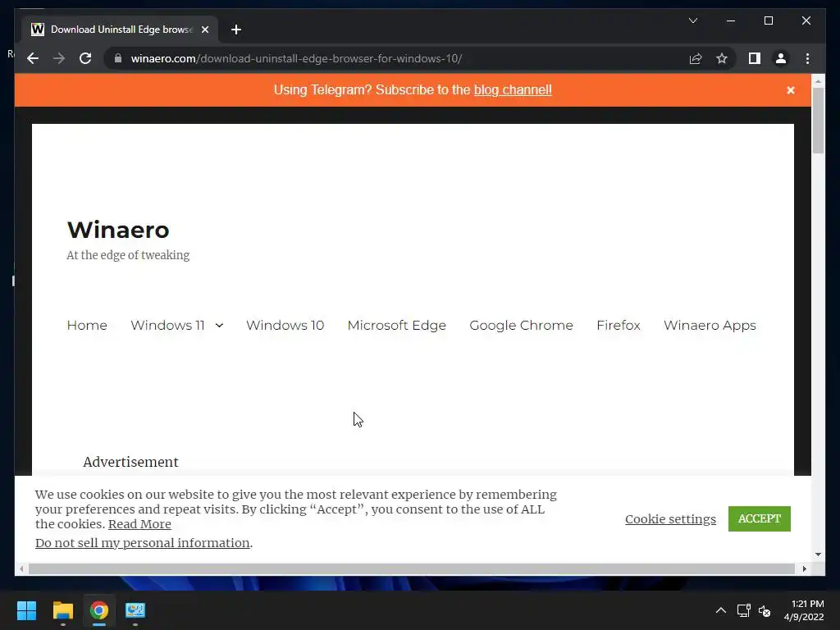840x630 pixels.
Task: Open Cookie settings
Action: coord(670,519)
